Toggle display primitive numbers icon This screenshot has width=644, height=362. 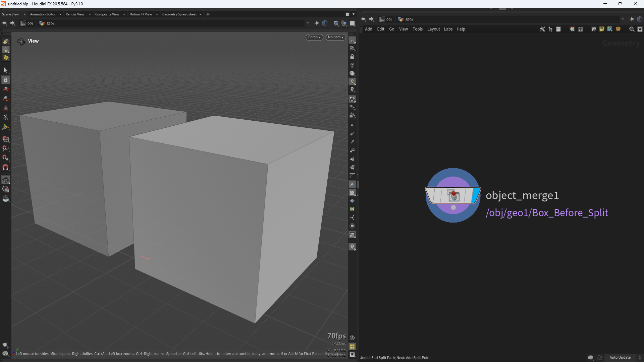(x=352, y=167)
